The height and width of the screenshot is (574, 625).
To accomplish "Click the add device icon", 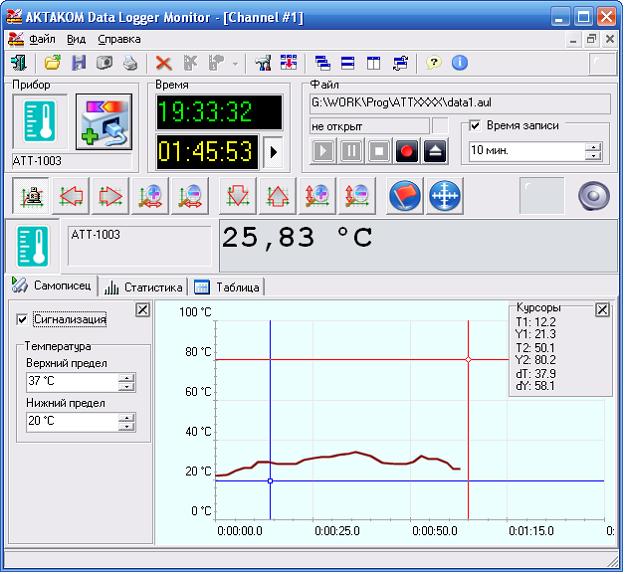I will (x=103, y=122).
